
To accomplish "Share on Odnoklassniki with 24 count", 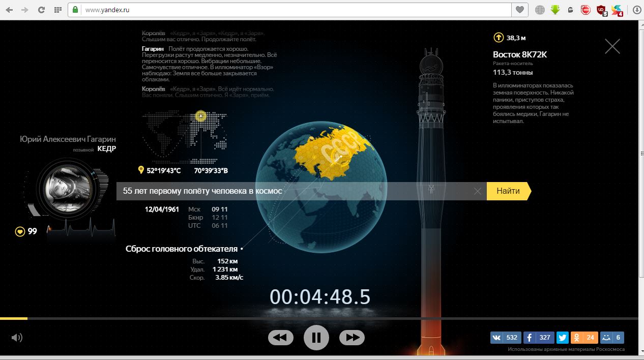I will pyautogui.click(x=584, y=337).
